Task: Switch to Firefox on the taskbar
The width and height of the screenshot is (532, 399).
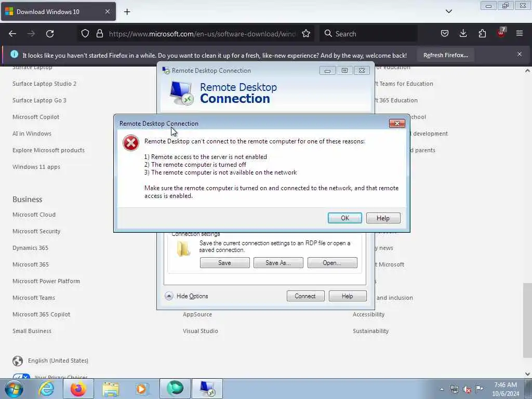Action: tap(78, 389)
